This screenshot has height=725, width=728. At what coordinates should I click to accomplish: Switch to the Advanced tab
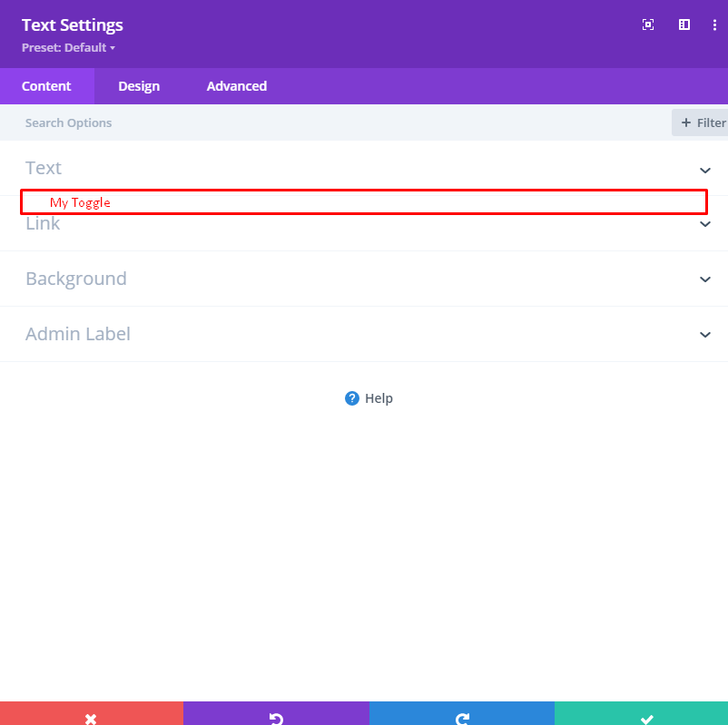[x=236, y=86]
